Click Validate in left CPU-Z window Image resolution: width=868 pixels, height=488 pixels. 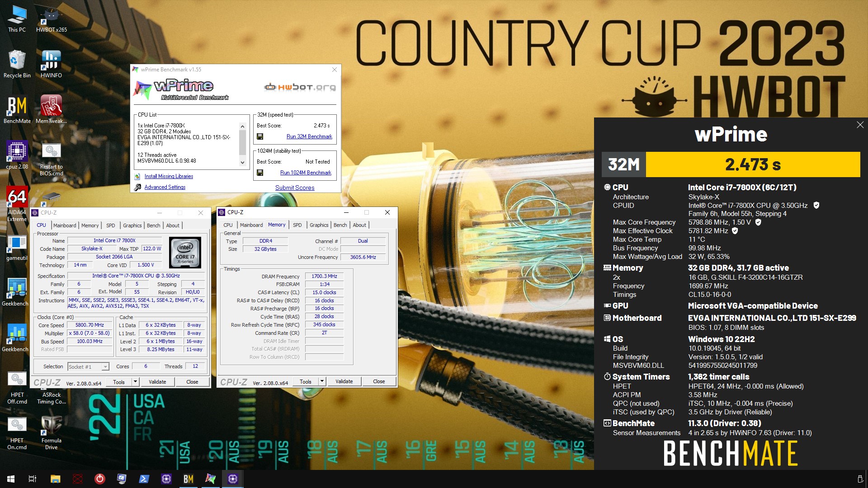pos(157,382)
